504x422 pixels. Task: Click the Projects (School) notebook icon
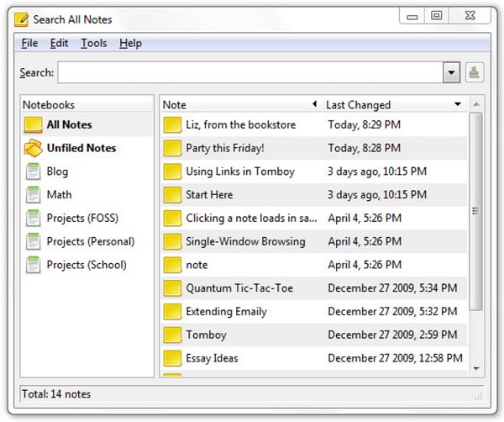coord(33,265)
